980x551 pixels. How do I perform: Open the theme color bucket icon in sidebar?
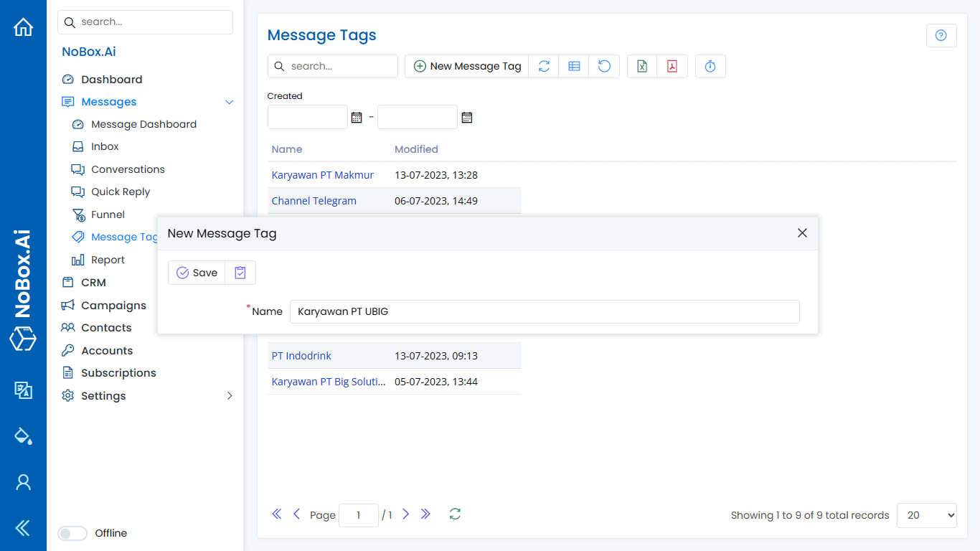point(23,436)
